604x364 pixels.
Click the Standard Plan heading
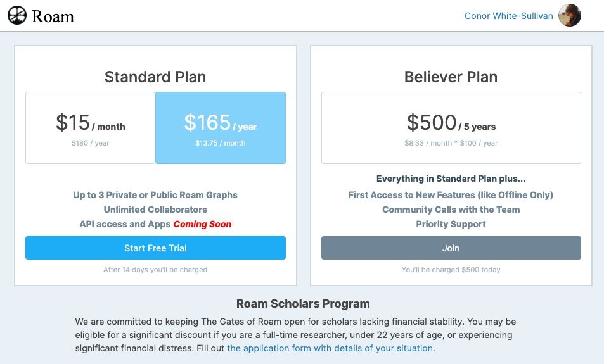(155, 77)
